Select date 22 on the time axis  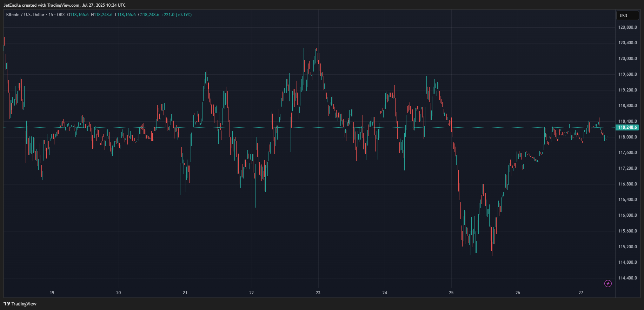coord(252,293)
